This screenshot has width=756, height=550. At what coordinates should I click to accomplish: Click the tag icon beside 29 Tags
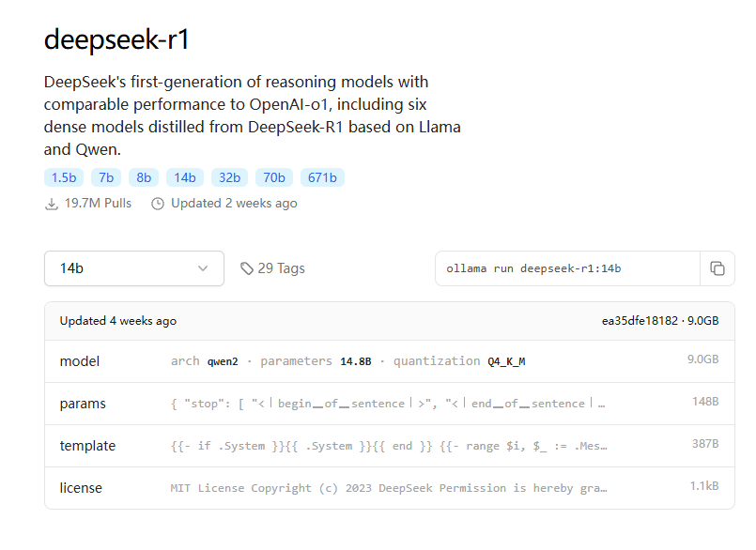tap(247, 268)
